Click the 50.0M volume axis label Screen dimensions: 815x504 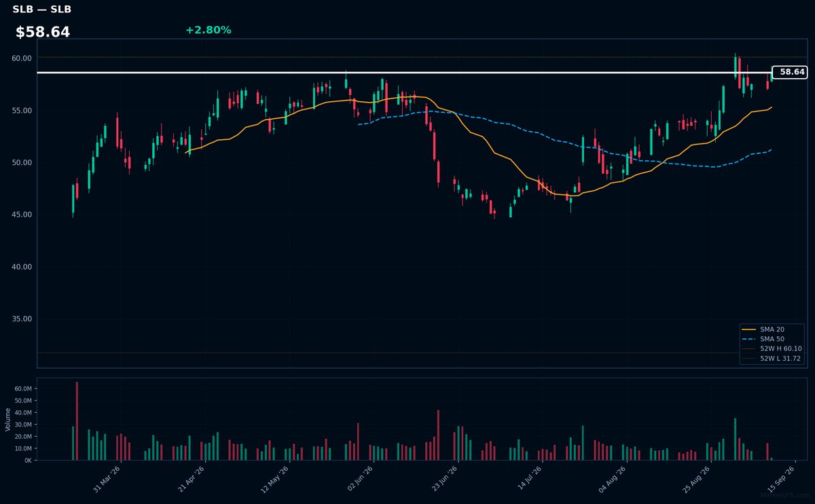tap(24, 401)
